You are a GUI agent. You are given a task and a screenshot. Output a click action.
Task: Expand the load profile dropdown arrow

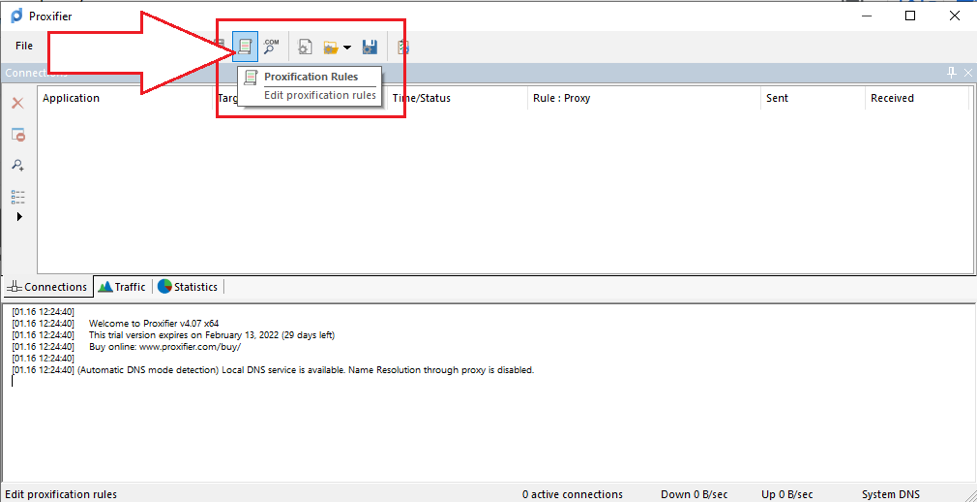coord(347,47)
